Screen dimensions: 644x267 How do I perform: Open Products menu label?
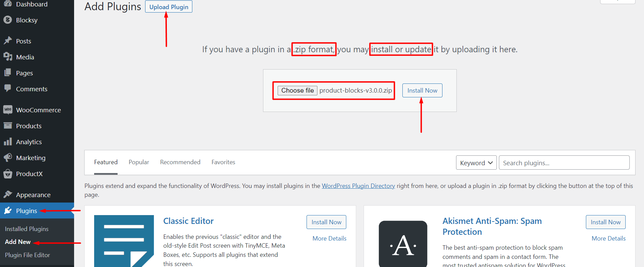[29, 126]
